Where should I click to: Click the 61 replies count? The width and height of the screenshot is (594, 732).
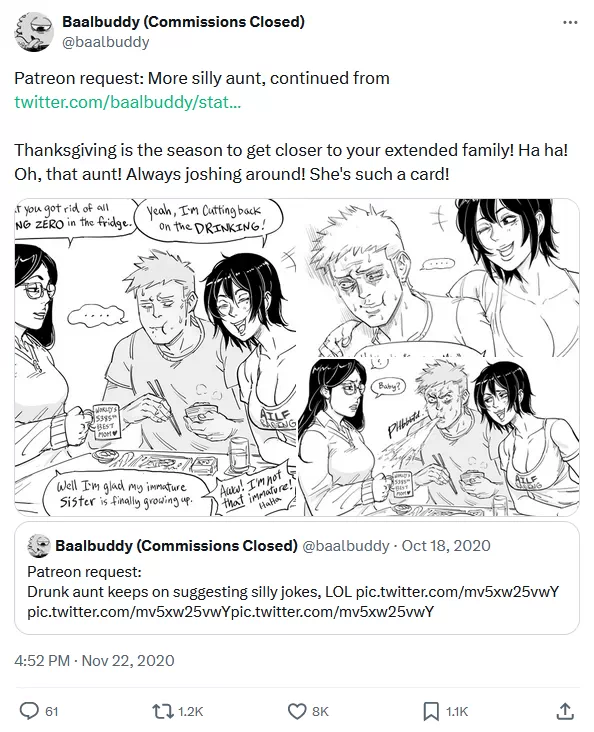[x=51, y=711]
